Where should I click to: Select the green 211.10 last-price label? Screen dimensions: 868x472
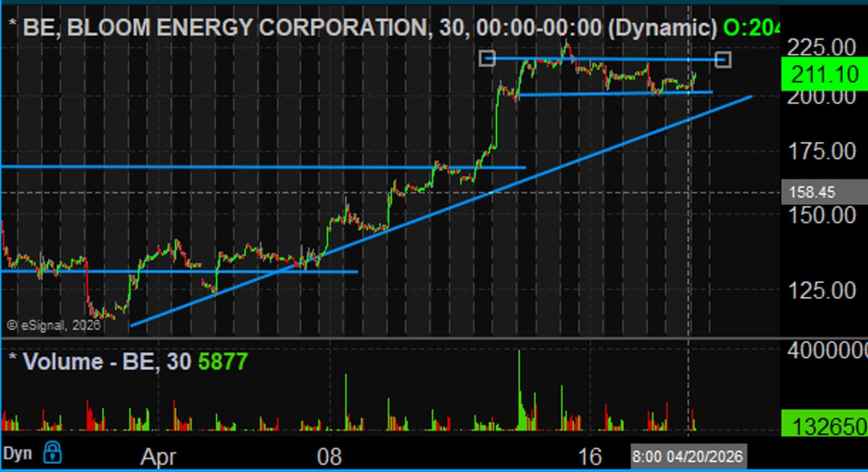tap(825, 73)
